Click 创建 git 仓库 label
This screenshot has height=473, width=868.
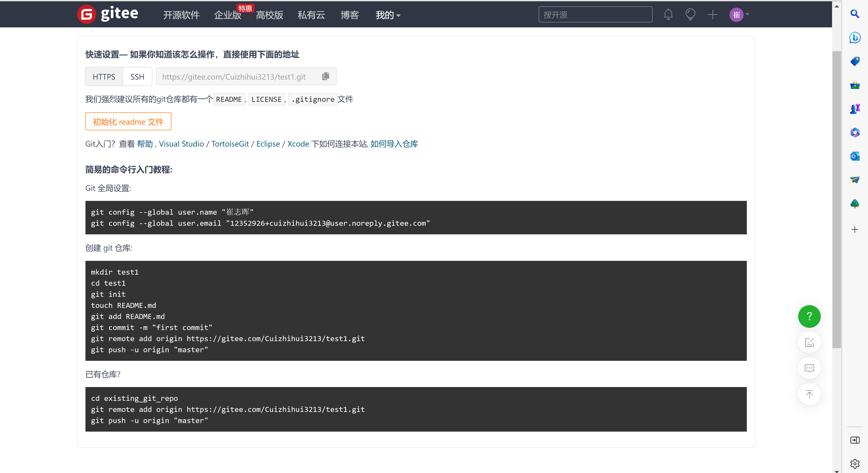tap(108, 248)
